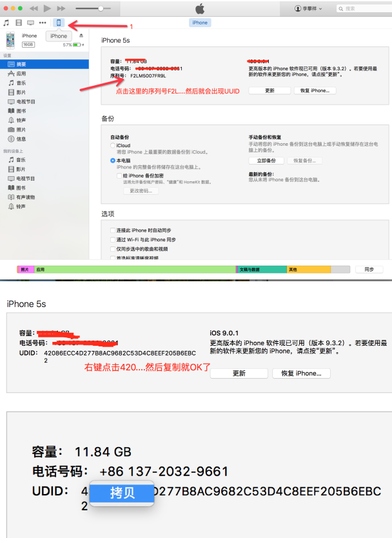The image size is (392, 538).
Task: Click 更新 in the full iTunes window
Action: click(269, 90)
